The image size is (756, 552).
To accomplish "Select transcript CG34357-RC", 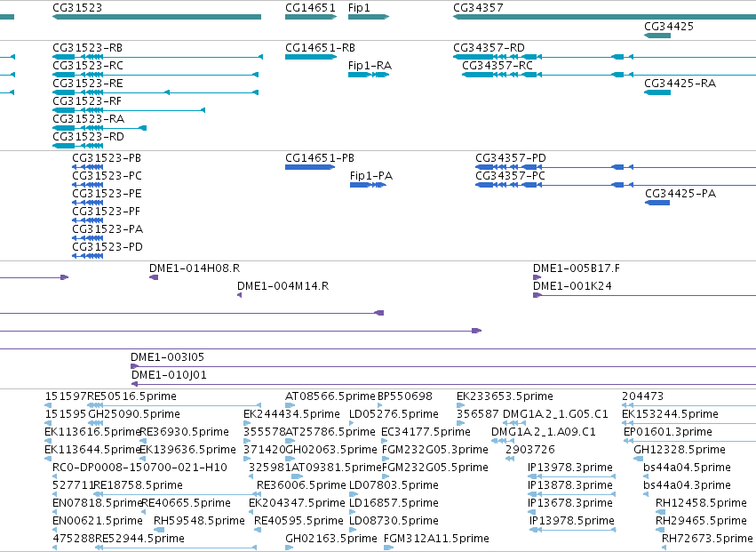I will (x=497, y=66).
